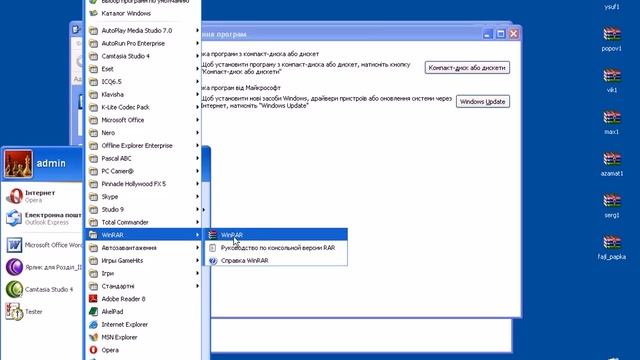This screenshot has width=640, height=360.
Task: Click document icon beside Руководство entry
Action: point(212,248)
